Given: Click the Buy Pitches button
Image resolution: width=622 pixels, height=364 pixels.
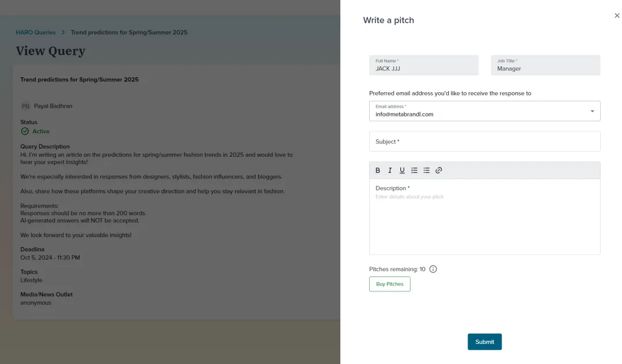Looking at the screenshot, I should (390, 284).
